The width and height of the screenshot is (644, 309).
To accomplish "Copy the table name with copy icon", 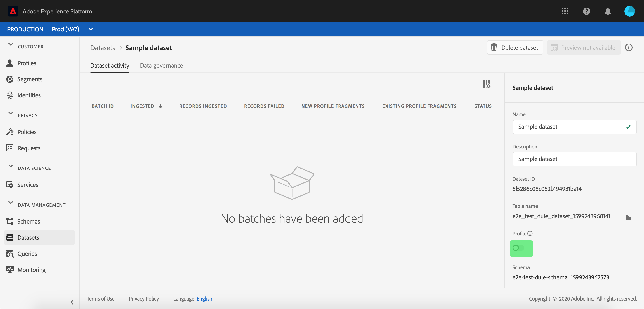I will tap(629, 216).
